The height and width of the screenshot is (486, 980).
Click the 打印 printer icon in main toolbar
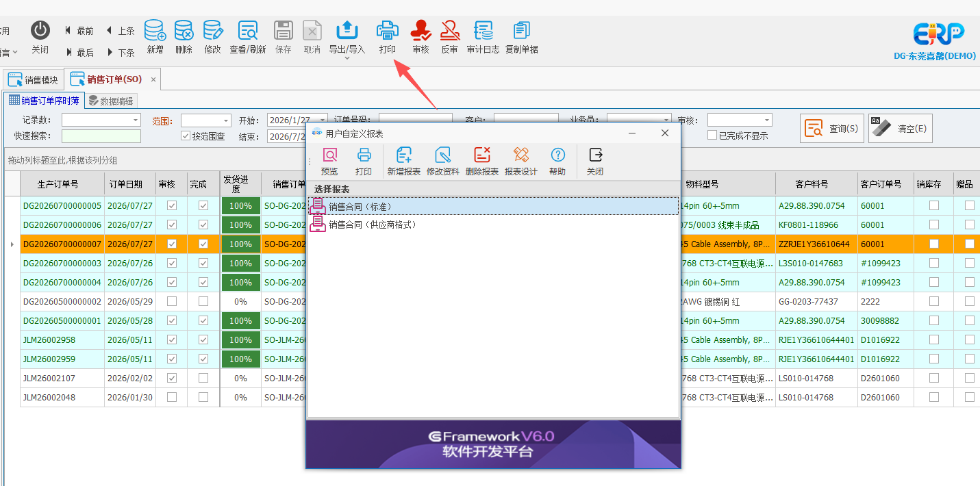[x=387, y=31]
